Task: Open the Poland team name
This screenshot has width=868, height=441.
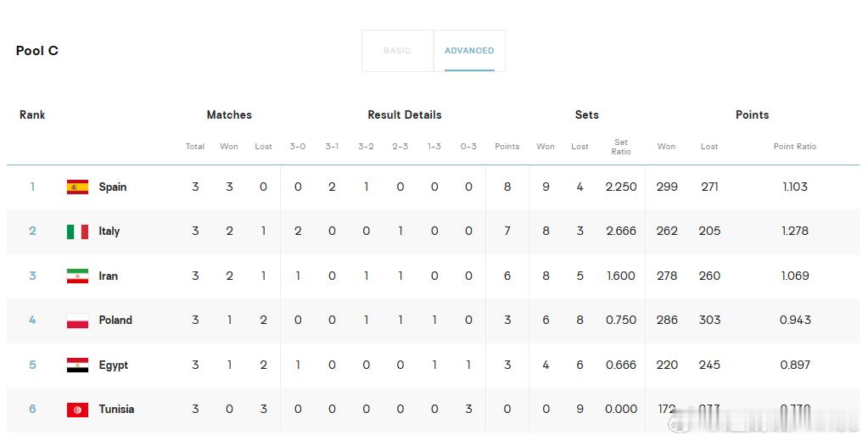Action: [115, 321]
